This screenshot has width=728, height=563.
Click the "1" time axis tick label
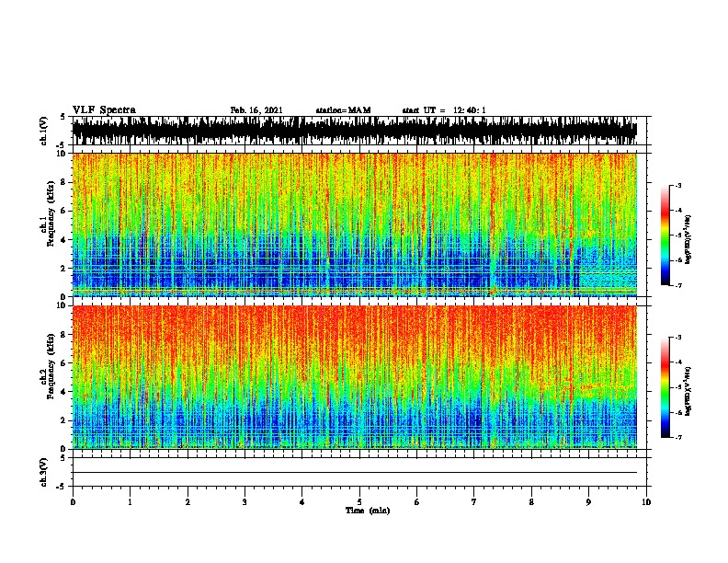coord(130,502)
